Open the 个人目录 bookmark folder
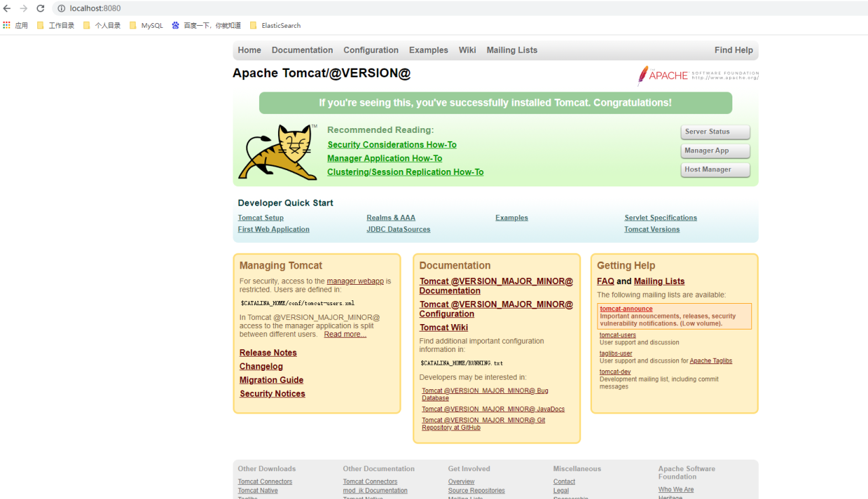Screen dimensions: 868x499 (x=102, y=26)
